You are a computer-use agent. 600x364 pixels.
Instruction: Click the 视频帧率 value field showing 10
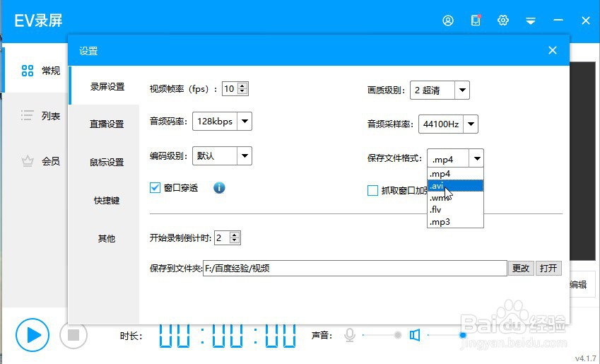230,89
